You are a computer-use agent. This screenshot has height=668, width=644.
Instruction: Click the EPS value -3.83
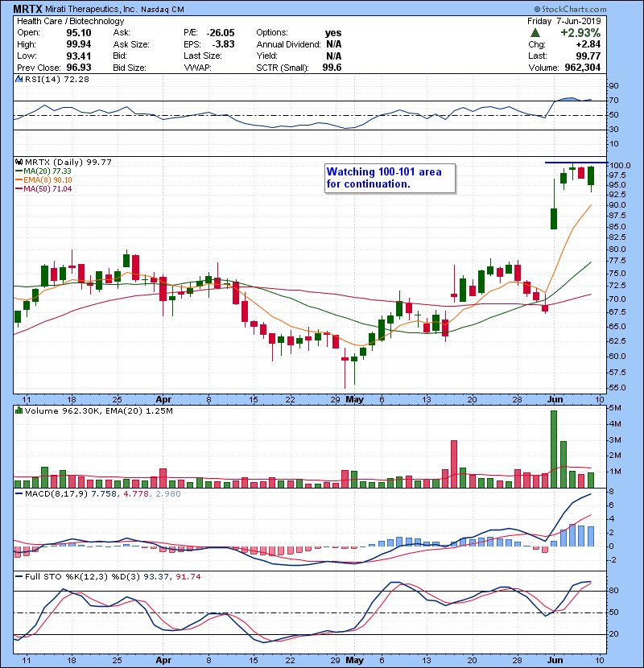click(223, 44)
